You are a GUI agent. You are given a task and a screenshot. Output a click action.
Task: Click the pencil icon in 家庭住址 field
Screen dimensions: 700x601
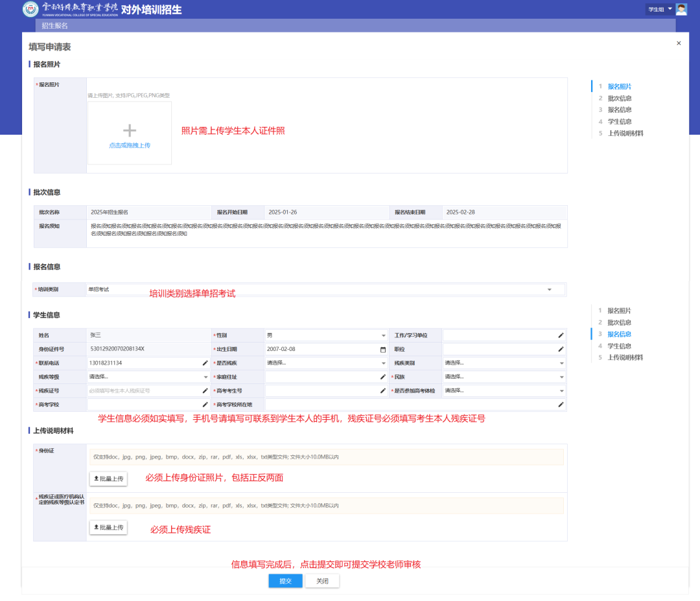382,376
